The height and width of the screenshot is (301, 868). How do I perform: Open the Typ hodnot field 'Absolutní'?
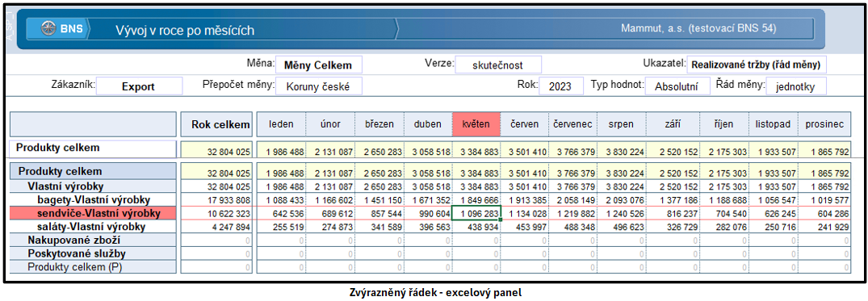pos(677,86)
